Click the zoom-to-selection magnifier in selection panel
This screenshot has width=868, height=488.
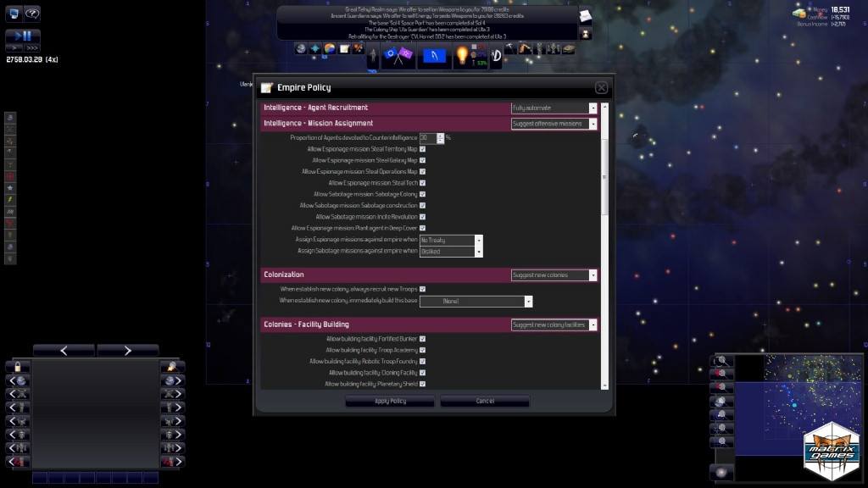pyautogui.click(x=173, y=367)
